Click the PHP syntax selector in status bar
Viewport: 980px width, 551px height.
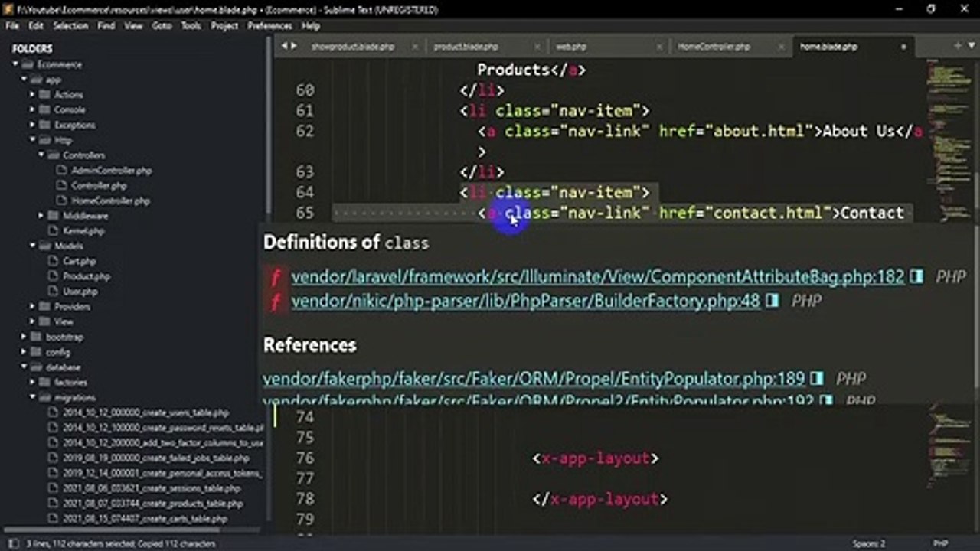940,543
